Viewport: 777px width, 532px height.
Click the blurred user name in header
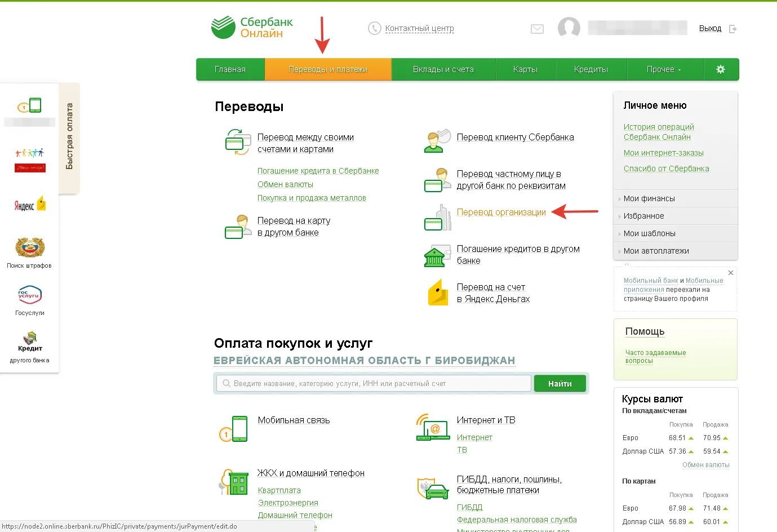tap(637, 28)
